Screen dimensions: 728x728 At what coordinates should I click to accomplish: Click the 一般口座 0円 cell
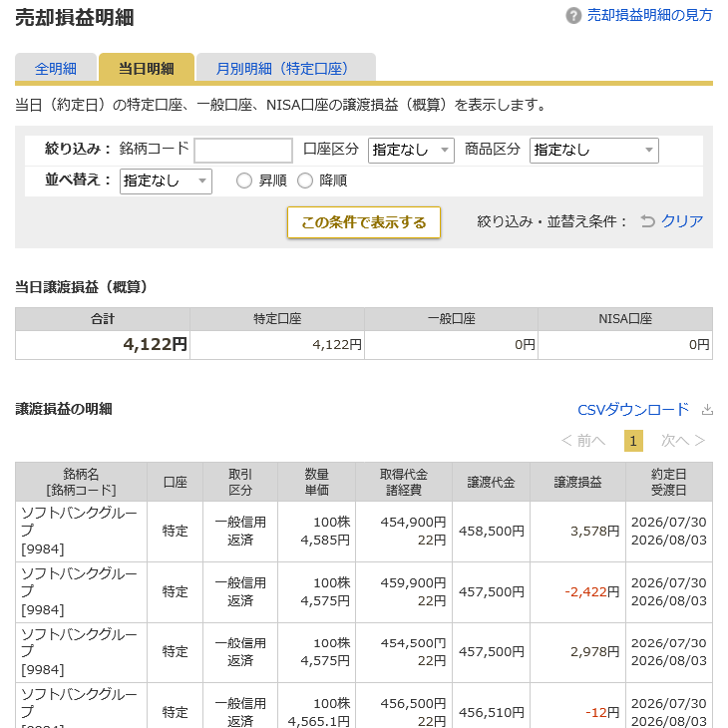[x=452, y=344]
